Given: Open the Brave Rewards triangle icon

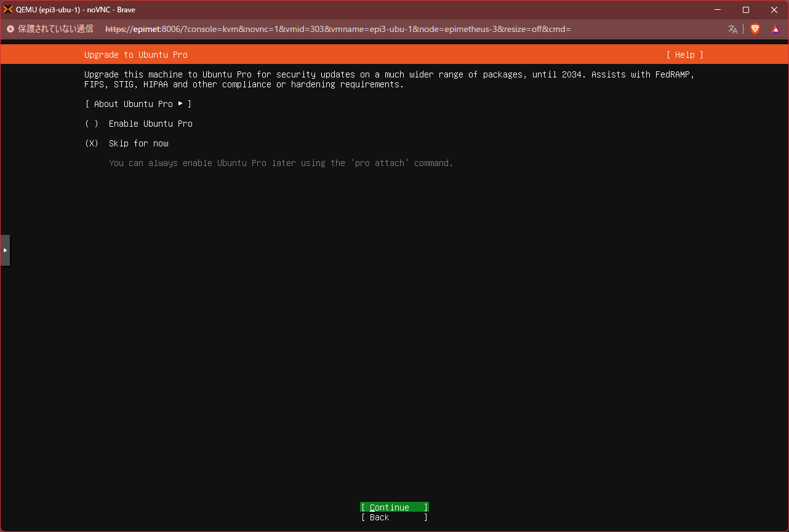Looking at the screenshot, I should click(x=775, y=29).
